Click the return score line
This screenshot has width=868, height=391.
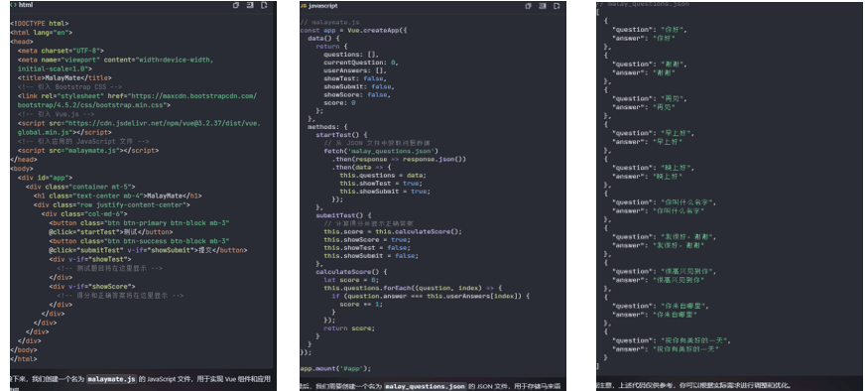click(x=349, y=327)
